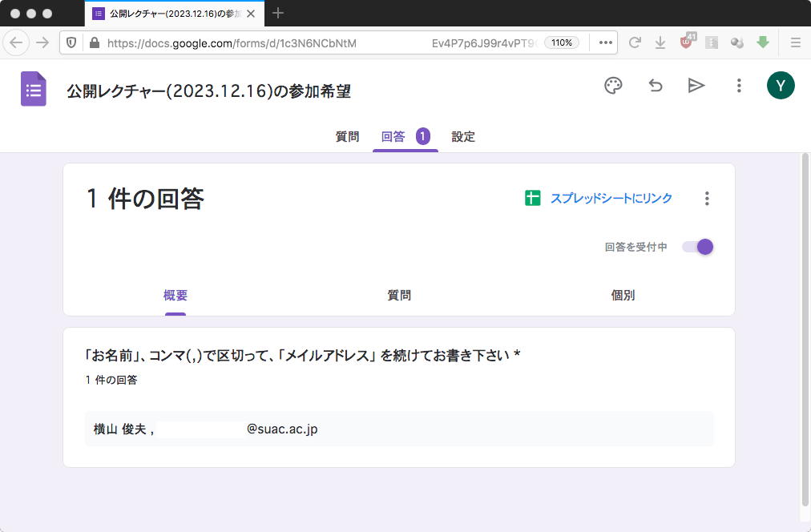This screenshot has height=532, width=811.
Task: Click the send form paper-plane icon
Action: pyautogui.click(x=696, y=86)
